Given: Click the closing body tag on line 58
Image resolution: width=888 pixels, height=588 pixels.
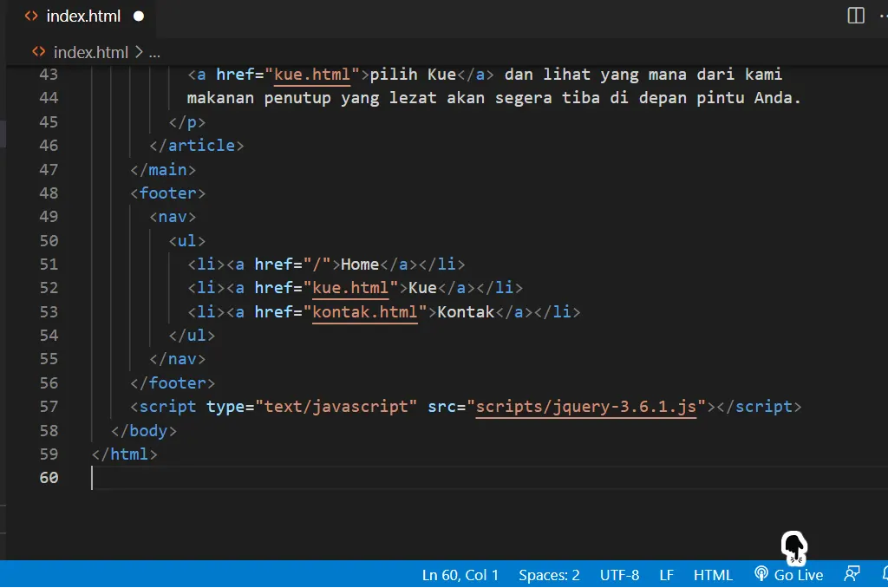Looking at the screenshot, I should click(144, 430).
